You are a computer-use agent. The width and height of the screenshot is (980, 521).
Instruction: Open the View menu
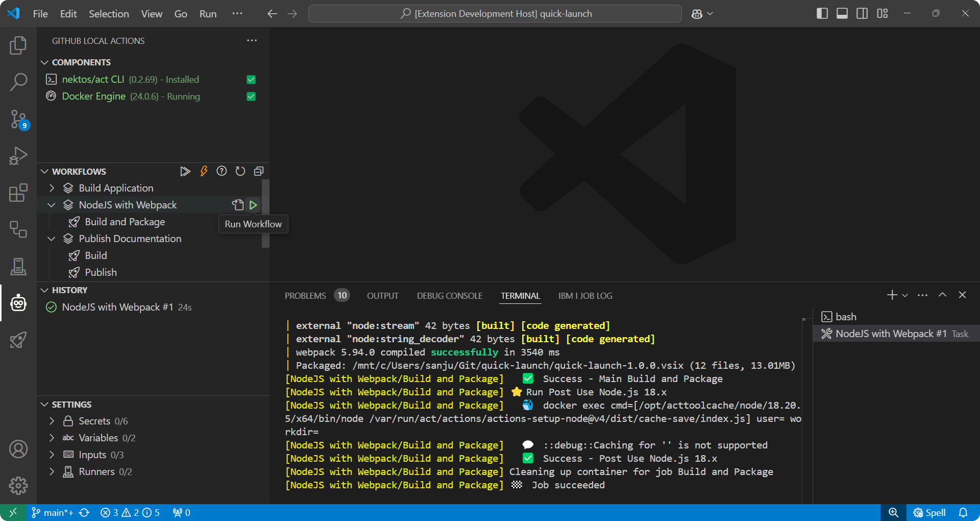coord(151,14)
